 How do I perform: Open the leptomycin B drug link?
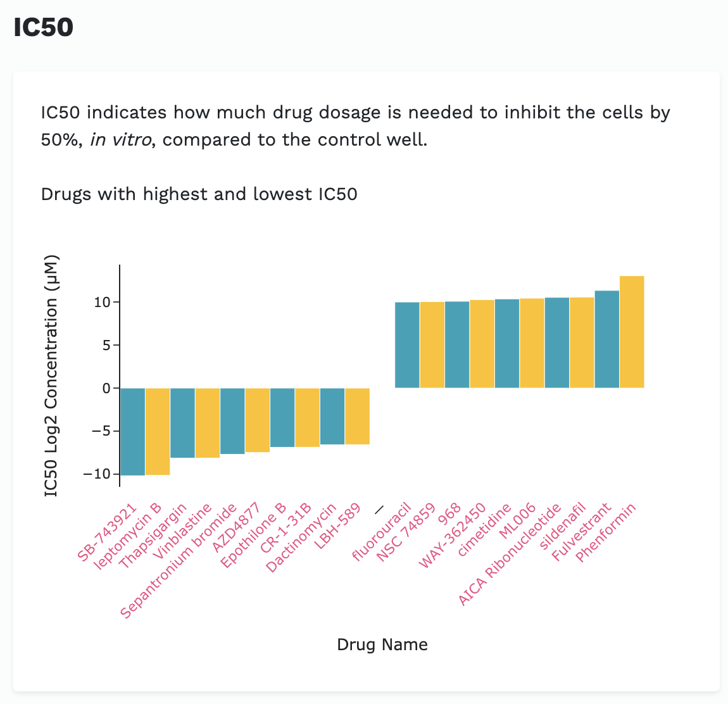tap(127, 536)
